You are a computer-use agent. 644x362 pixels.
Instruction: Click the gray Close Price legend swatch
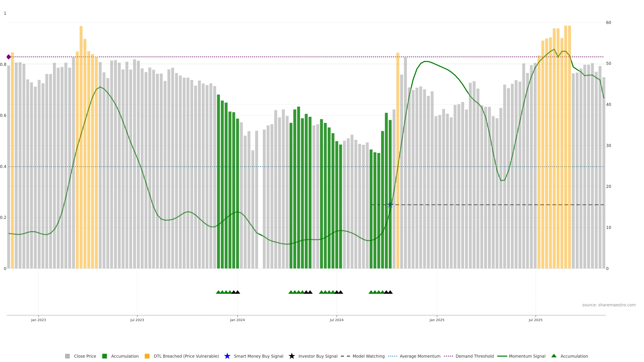[67, 356]
